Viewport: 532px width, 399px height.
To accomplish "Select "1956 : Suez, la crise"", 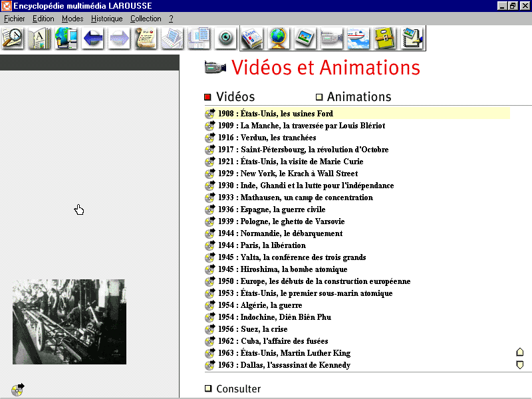I will (246, 329).
